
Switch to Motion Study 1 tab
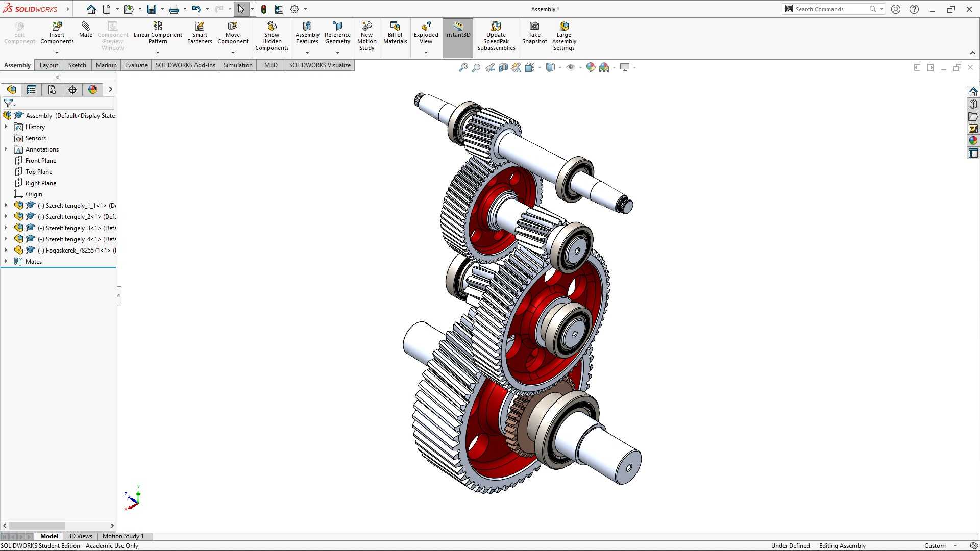[x=123, y=536]
